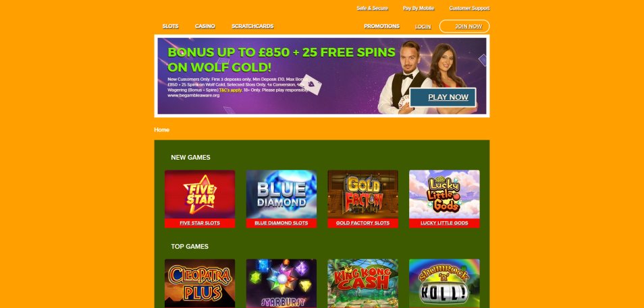
Task: Choose the Shamrock 'n' Roll game thumbnail
Action: [x=444, y=283]
